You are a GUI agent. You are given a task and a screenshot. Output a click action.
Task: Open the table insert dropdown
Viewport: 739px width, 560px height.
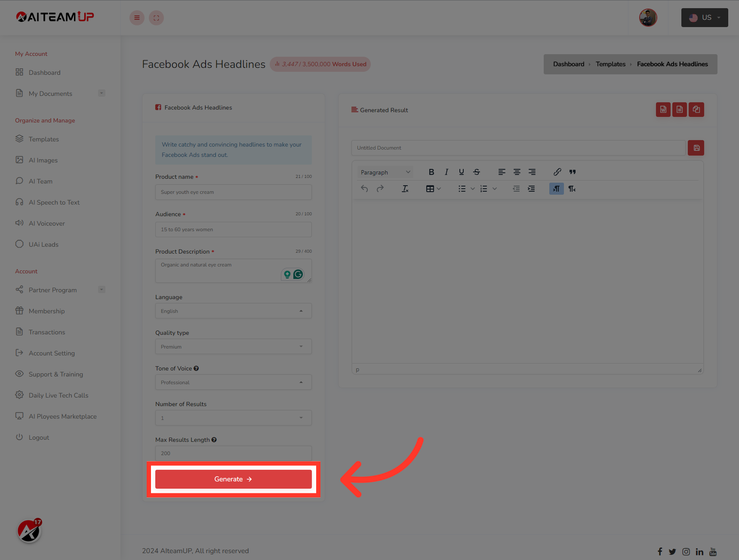(x=433, y=189)
